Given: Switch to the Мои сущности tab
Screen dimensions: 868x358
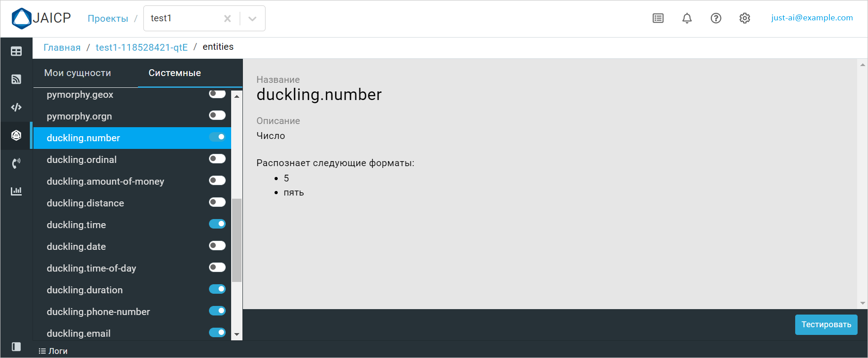Looking at the screenshot, I should pyautogui.click(x=77, y=72).
